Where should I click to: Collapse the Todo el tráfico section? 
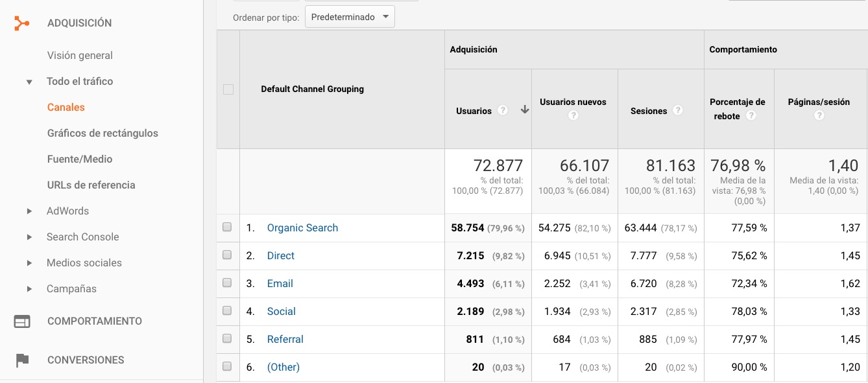coord(29,81)
